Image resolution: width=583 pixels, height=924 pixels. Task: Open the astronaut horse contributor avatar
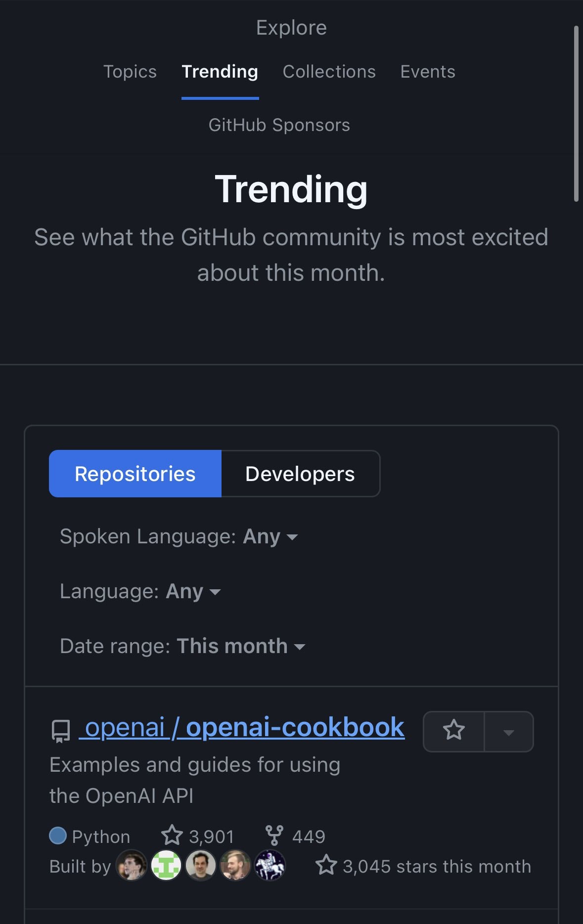(270, 865)
